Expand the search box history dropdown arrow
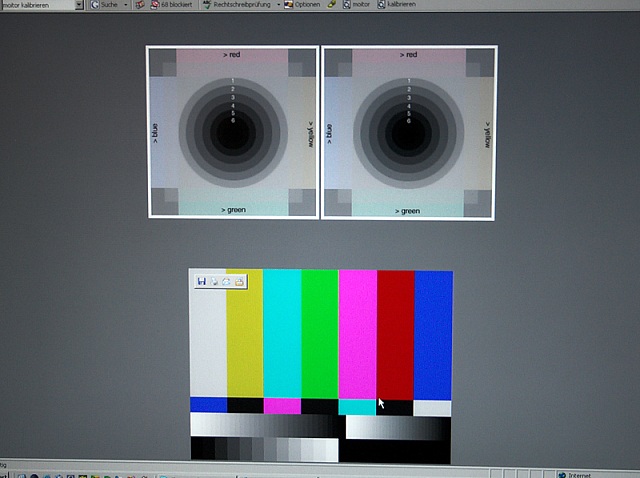 (x=79, y=5)
